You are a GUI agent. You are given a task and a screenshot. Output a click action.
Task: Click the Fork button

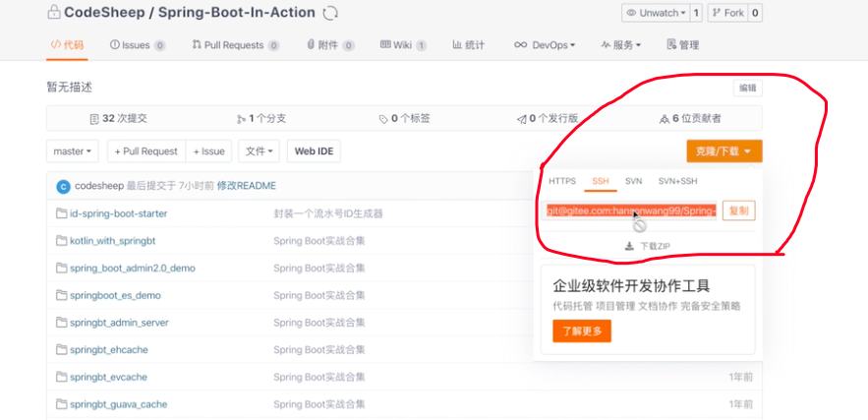(x=728, y=13)
